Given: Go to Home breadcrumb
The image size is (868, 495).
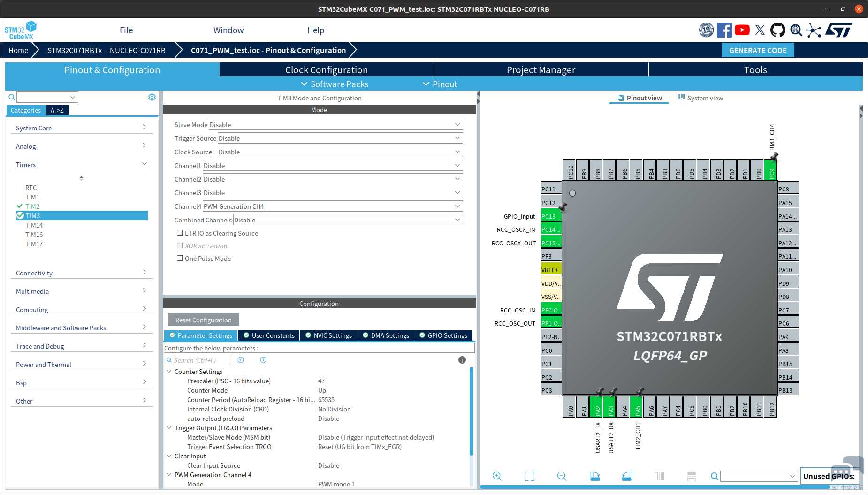Looking at the screenshot, I should [18, 50].
